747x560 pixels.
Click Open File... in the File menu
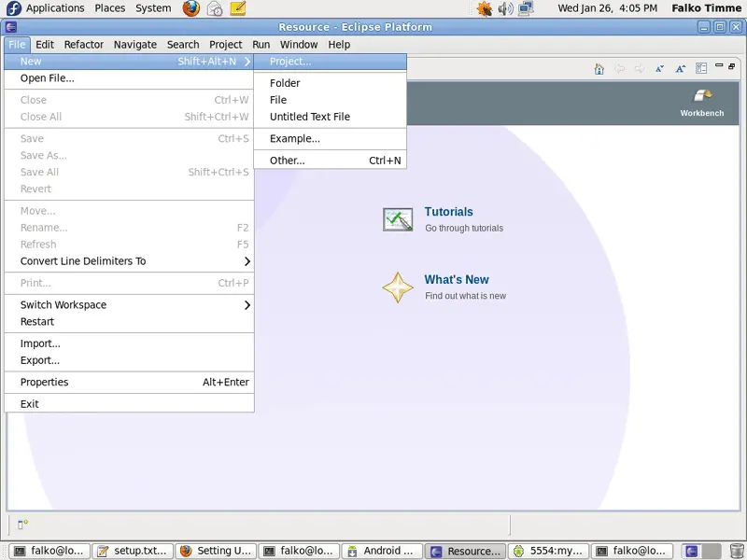pyautogui.click(x=129, y=78)
